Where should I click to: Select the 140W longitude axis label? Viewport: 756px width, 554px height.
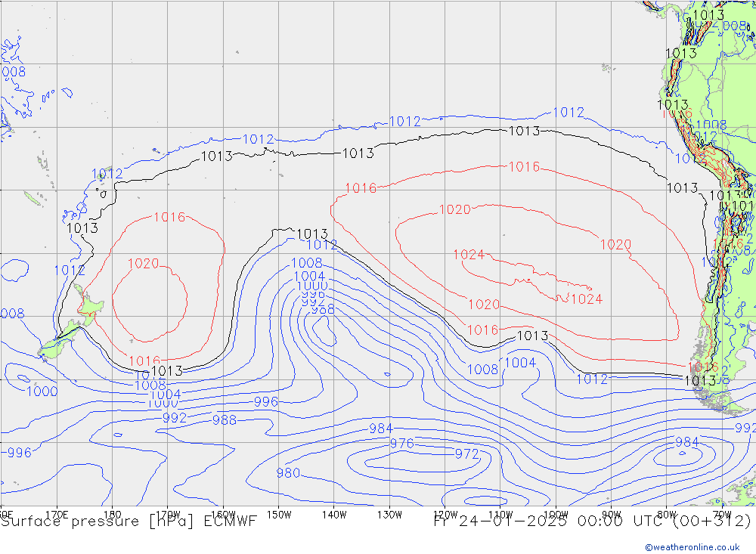[334, 515]
